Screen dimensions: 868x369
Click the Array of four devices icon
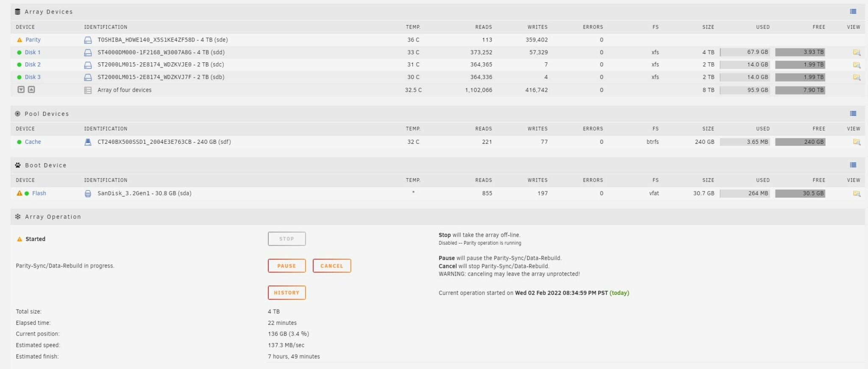[88, 90]
